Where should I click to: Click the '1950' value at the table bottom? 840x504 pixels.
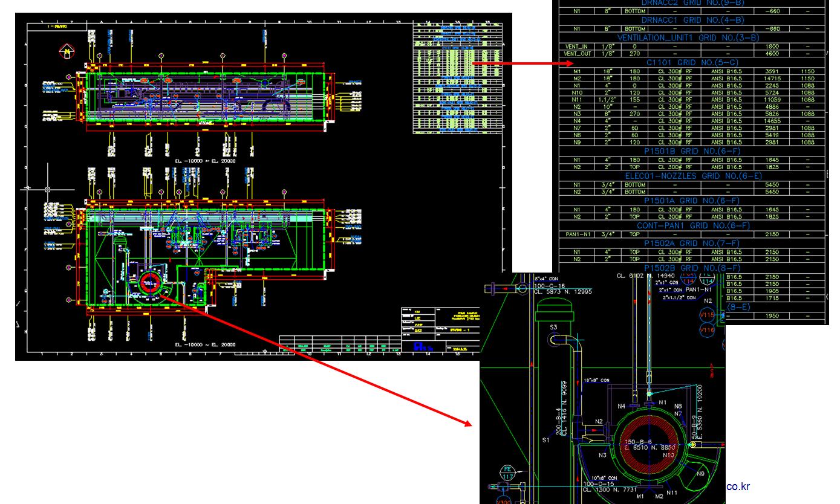(x=771, y=315)
